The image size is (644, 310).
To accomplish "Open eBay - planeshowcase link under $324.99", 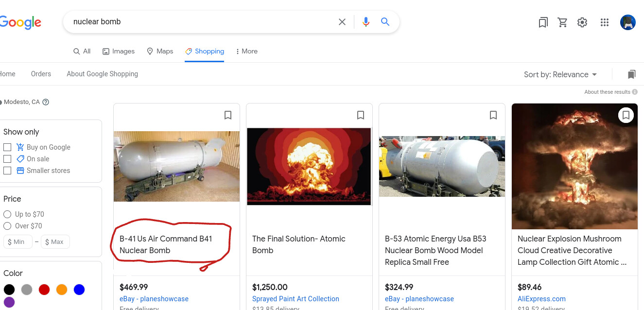I will 419,299.
